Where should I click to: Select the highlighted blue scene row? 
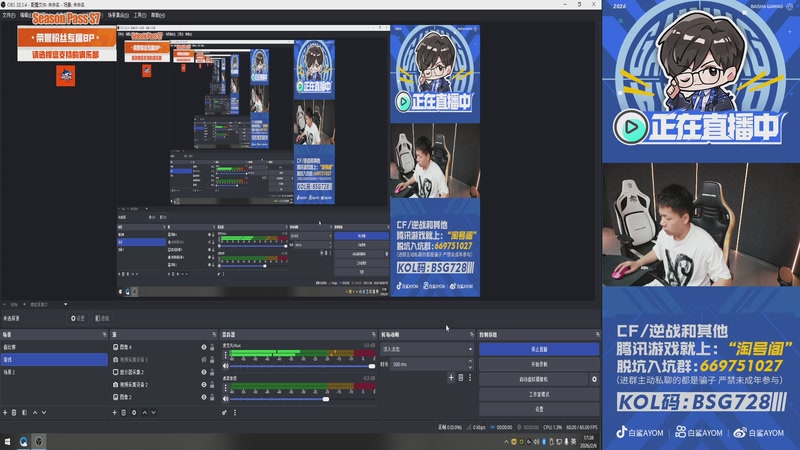coord(54,360)
